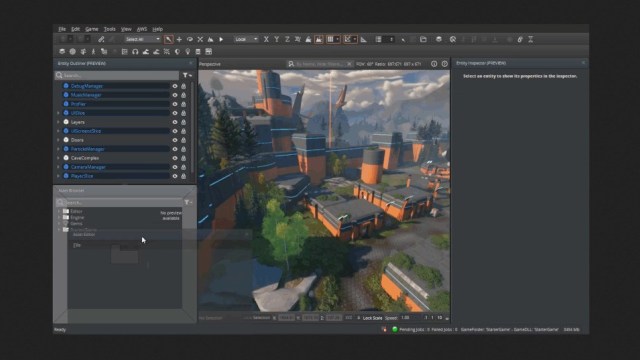Open the Select All filter dropdown
This screenshot has width=640, height=360.
[x=142, y=40]
